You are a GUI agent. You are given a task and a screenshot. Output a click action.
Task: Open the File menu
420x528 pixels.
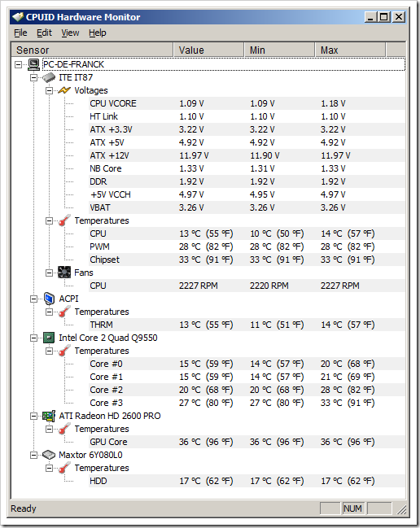(20, 33)
